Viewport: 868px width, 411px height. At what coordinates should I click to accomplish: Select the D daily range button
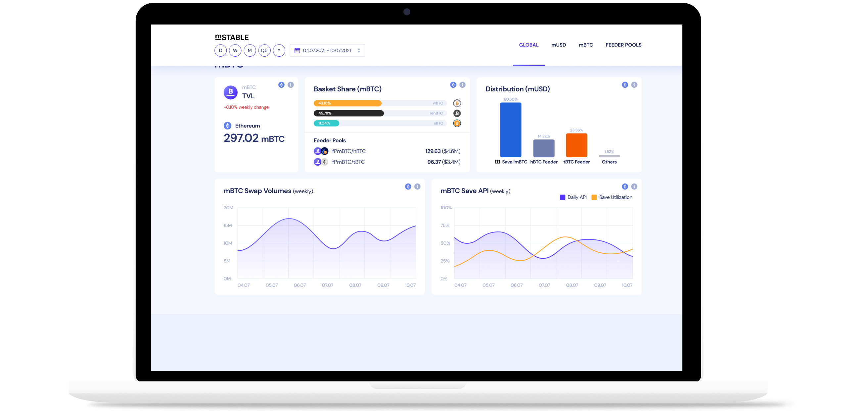pyautogui.click(x=220, y=51)
